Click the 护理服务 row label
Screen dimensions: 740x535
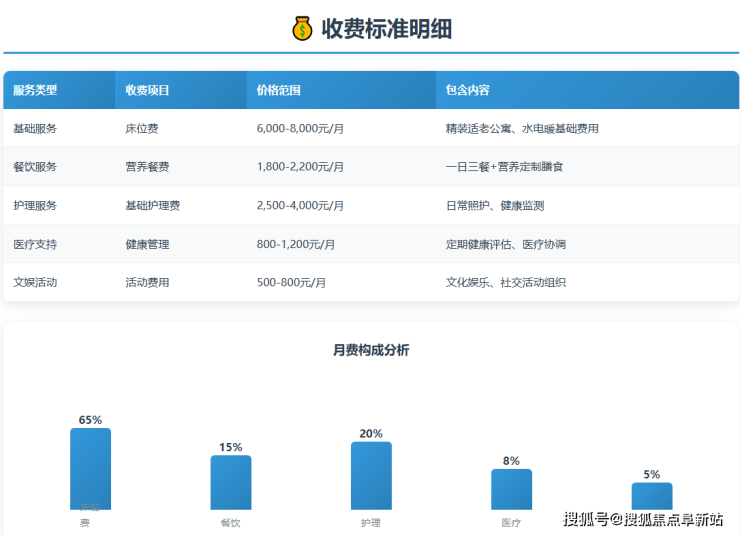(35, 205)
